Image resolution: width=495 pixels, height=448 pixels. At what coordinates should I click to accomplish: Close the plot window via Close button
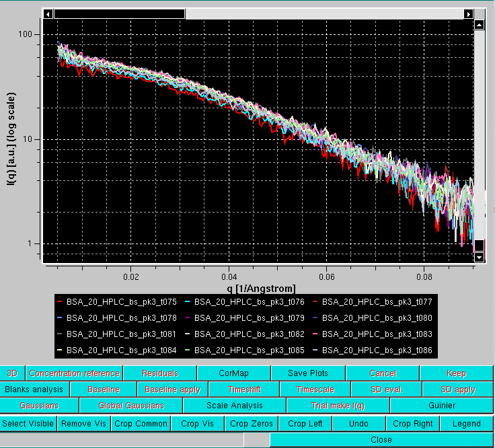coord(381,439)
